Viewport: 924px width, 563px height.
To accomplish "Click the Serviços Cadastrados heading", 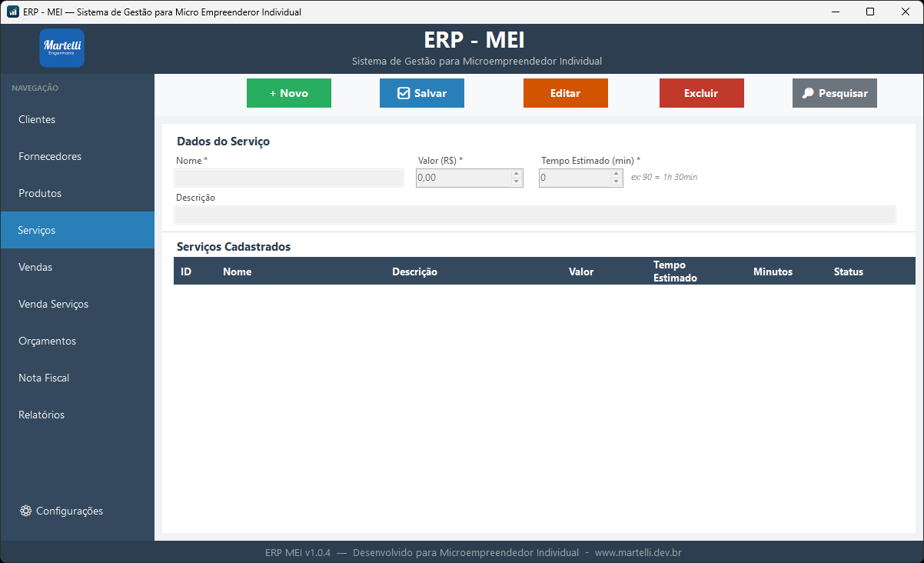I will point(234,247).
